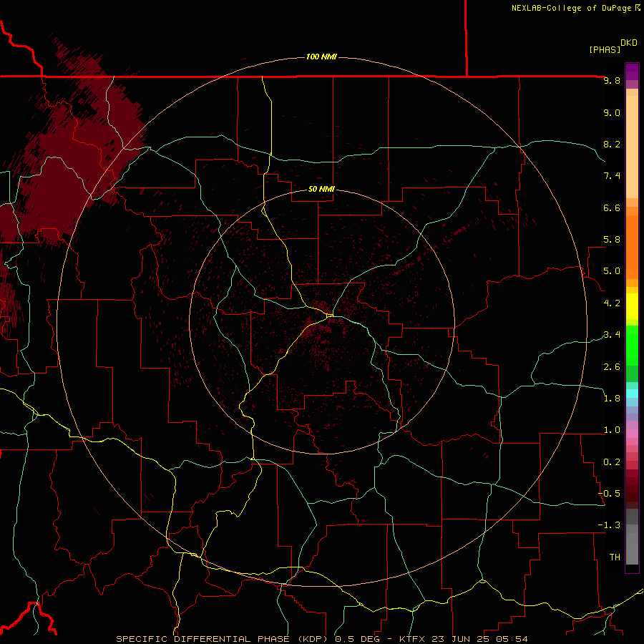Select the -0.5 scale value
Screen dimensions: 644x644
[609, 494]
